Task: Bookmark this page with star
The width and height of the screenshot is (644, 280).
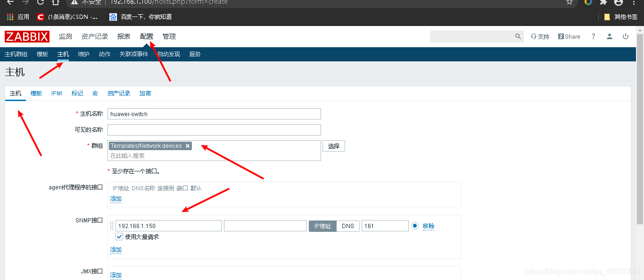Action: [x=570, y=2]
